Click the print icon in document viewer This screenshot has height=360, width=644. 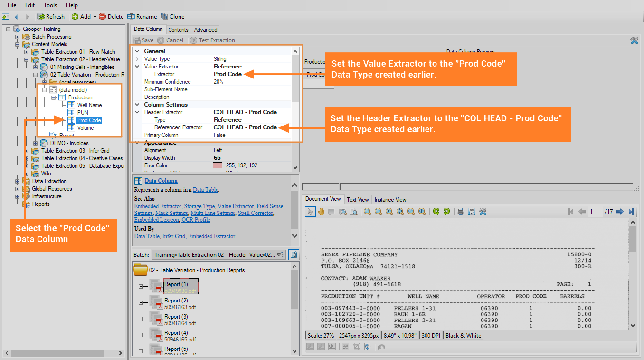click(x=460, y=212)
